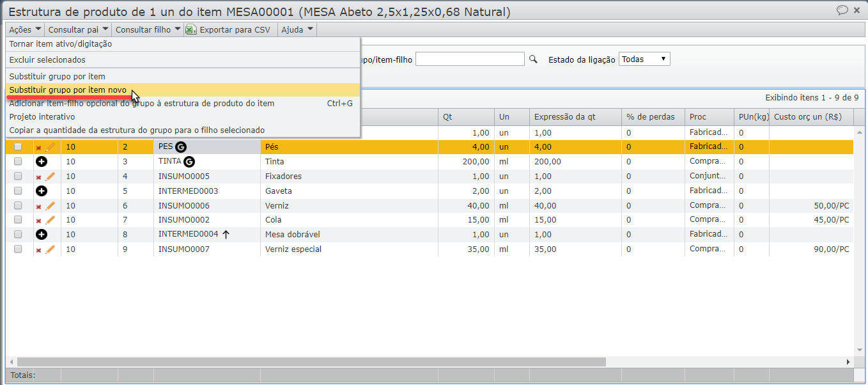Open the Estado da ligação dropdown
Viewport: 868px width, 385px height.
(644, 59)
